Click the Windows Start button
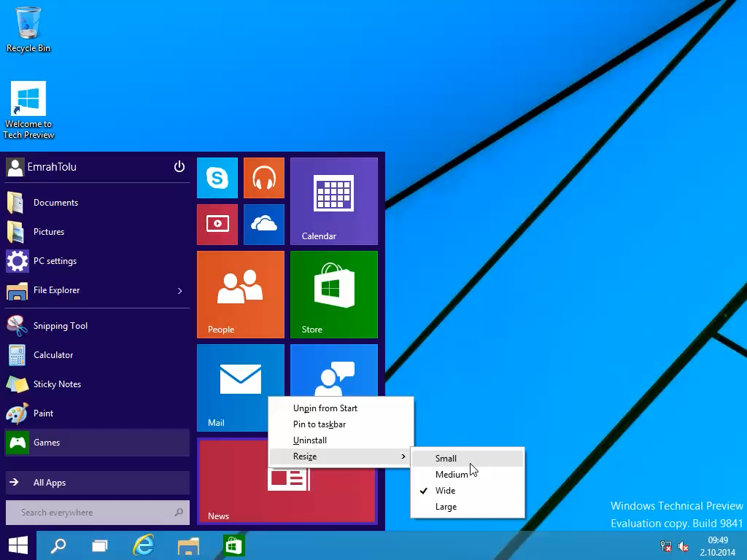The width and height of the screenshot is (747, 560). click(x=18, y=545)
